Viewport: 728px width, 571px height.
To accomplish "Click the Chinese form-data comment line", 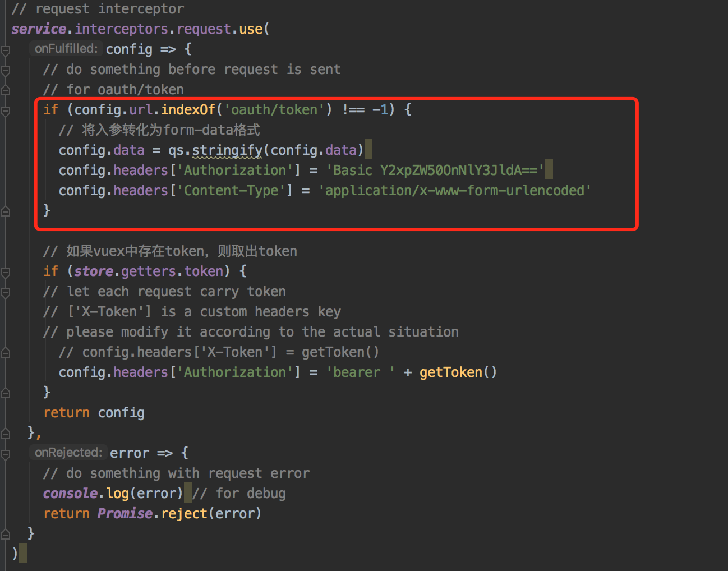I will [159, 130].
